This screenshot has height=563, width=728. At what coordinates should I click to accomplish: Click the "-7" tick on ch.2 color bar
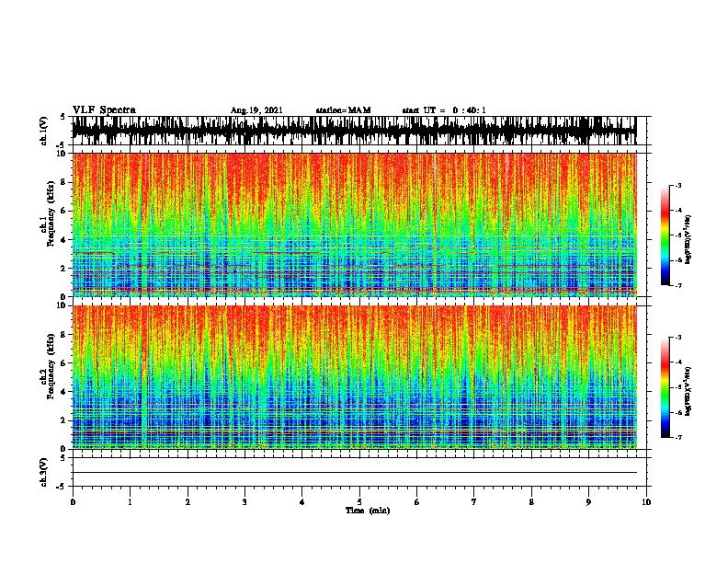[678, 437]
